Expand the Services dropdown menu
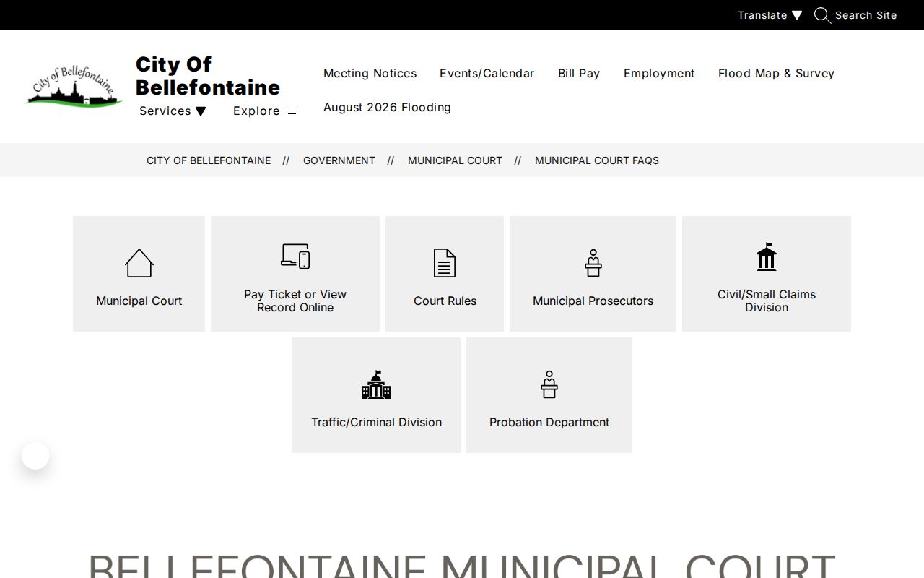Screen dimensions: 924x578 (x=173, y=111)
